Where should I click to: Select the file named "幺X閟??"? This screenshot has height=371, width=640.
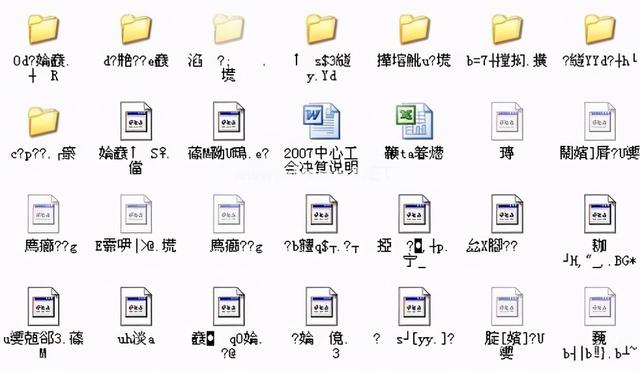coord(507,214)
